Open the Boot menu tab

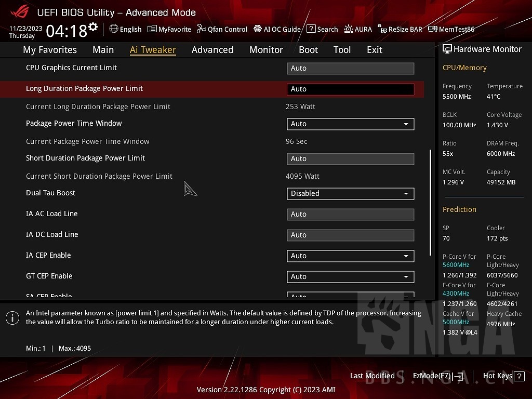[x=309, y=49]
